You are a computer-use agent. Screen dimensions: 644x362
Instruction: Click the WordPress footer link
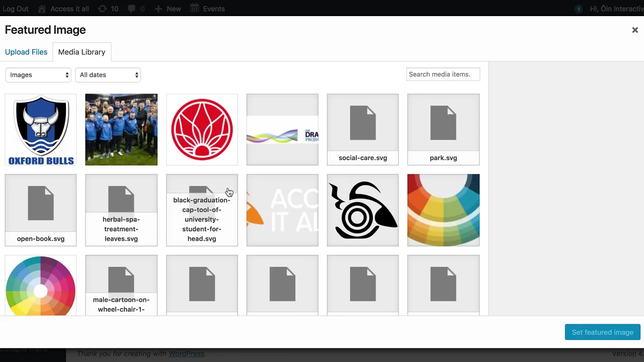point(186,353)
